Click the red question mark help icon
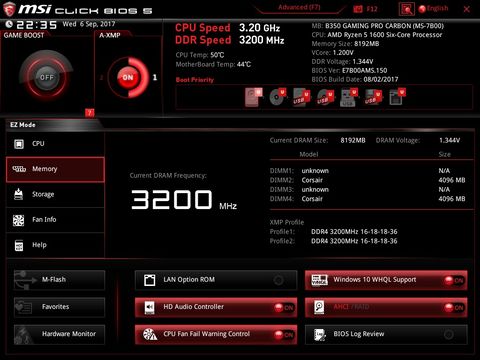Image resolution: width=480 pixels, height=360 pixels. click(89, 113)
